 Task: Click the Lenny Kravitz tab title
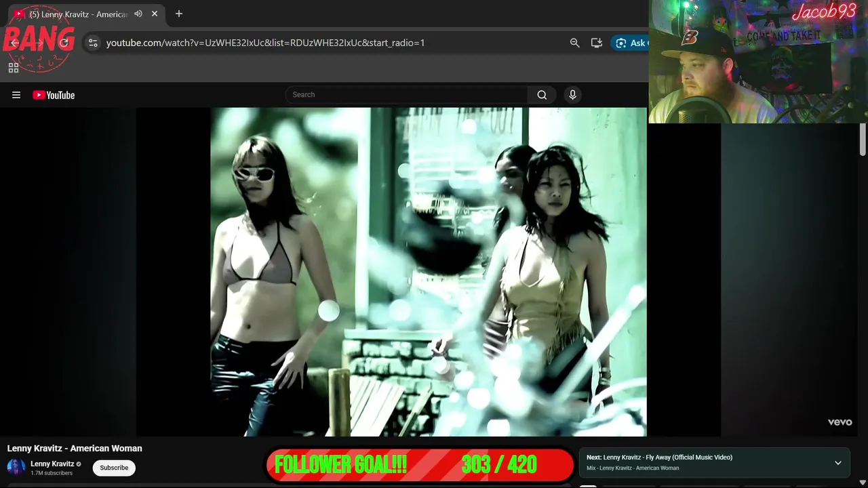[x=78, y=14]
